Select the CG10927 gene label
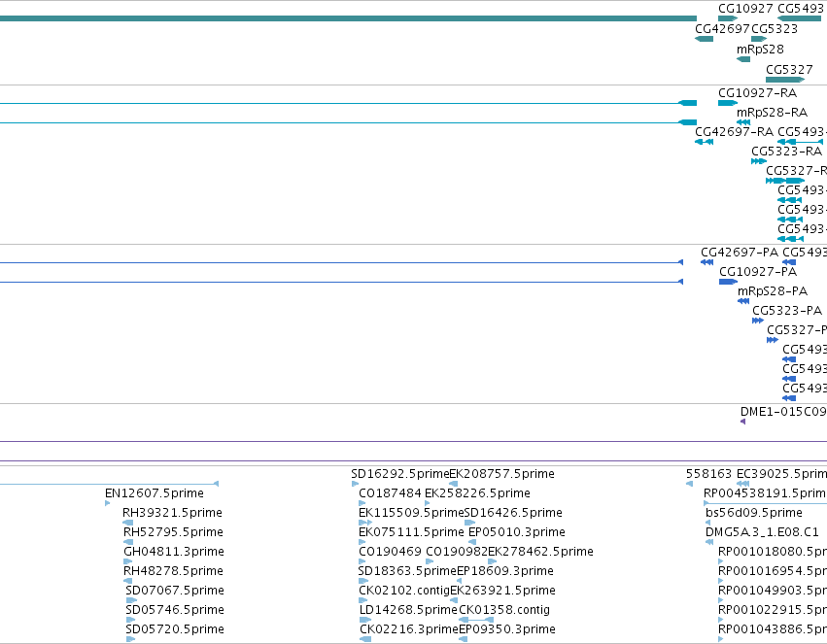The image size is (827, 644). pos(745,9)
